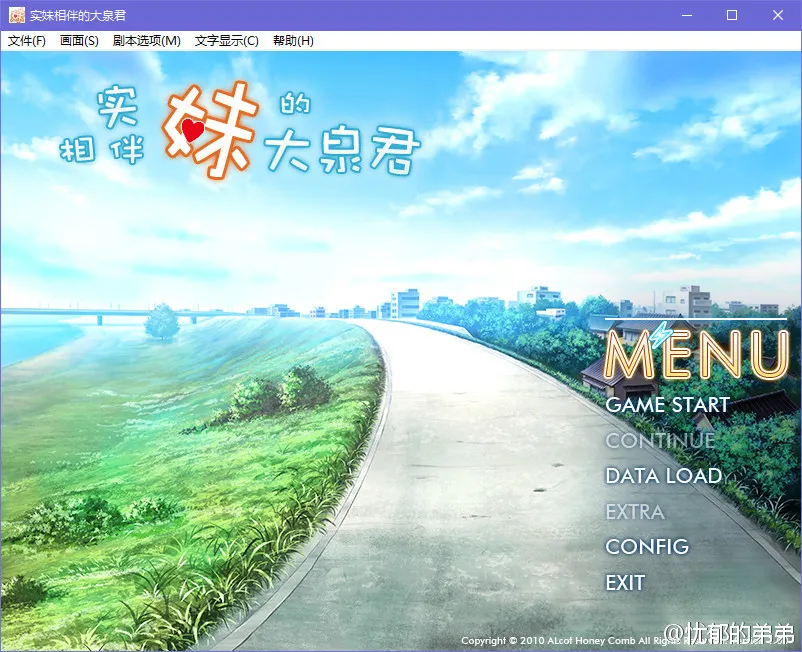Open the 画面(S) menu
The height and width of the screenshot is (652, 802).
pos(79,41)
